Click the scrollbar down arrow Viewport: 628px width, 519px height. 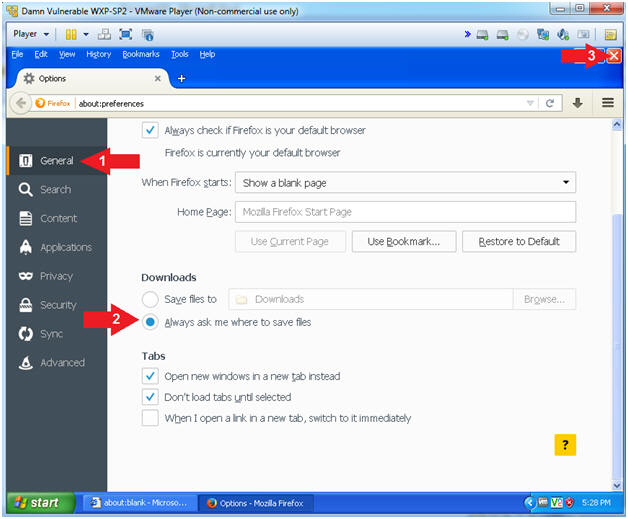[617, 485]
